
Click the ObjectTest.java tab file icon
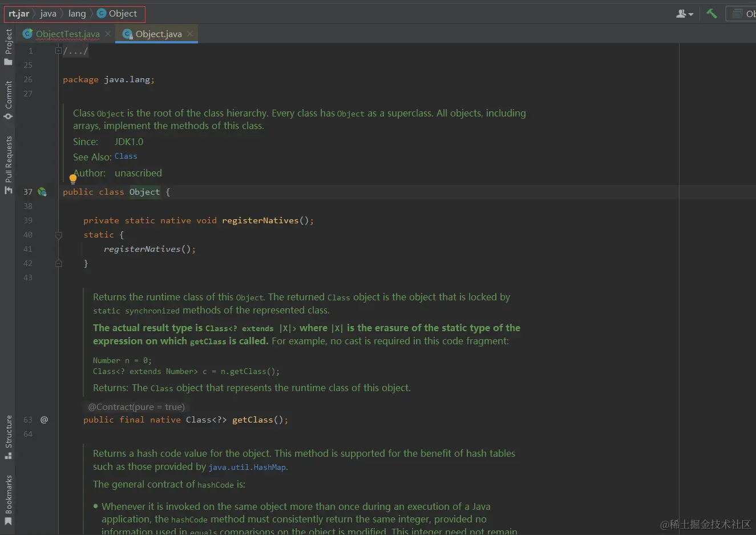pos(27,34)
